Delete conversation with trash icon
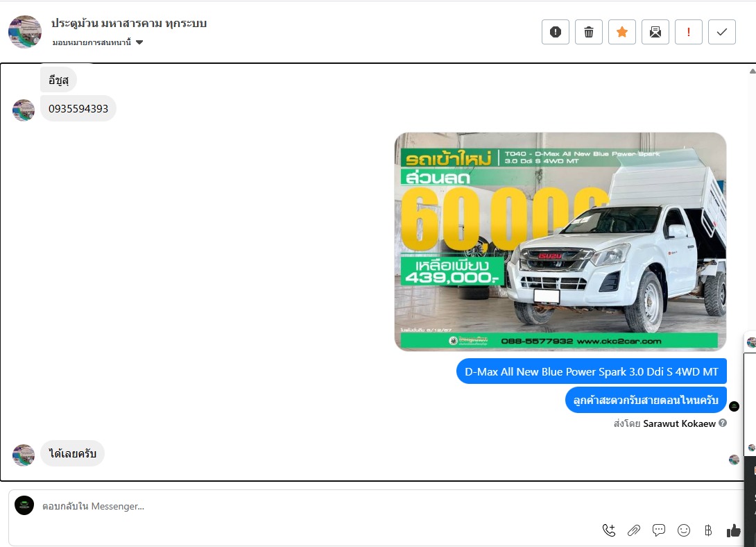 coord(589,32)
